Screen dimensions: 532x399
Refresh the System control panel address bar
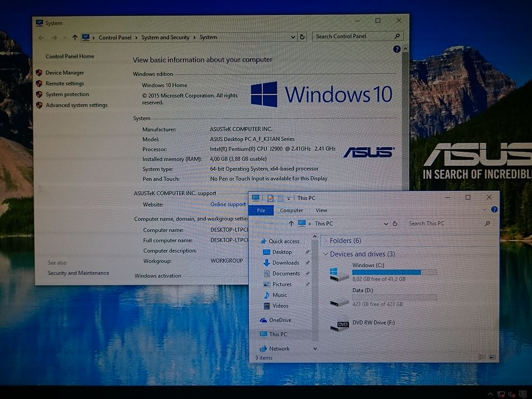pyautogui.click(x=302, y=37)
